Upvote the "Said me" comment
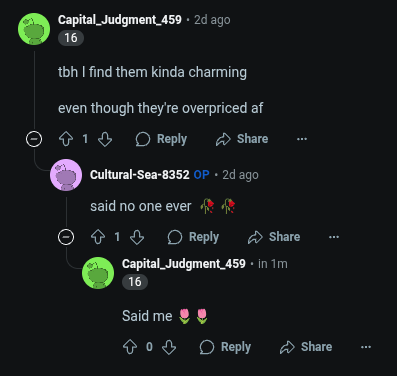This screenshot has width=397, height=376. (x=130, y=347)
